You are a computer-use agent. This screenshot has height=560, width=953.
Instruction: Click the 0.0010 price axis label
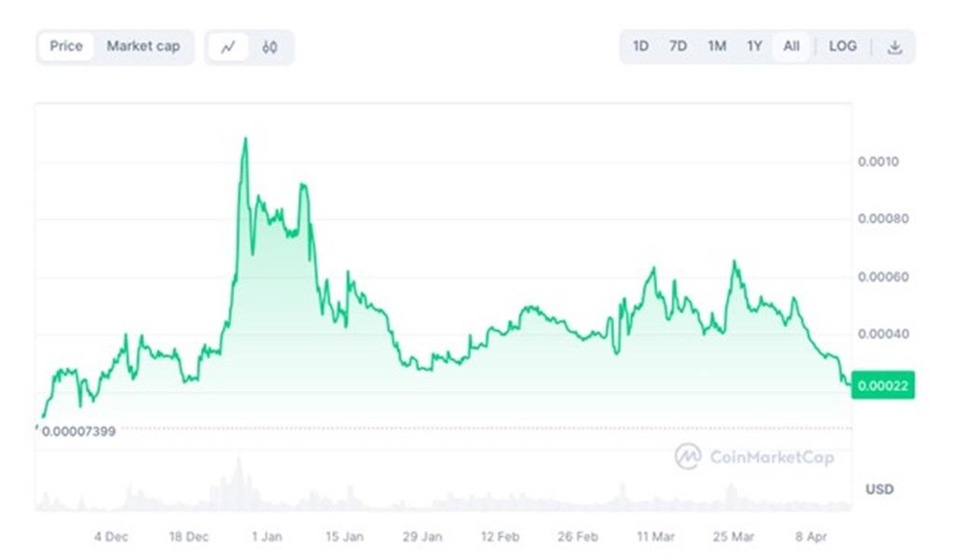pyautogui.click(x=878, y=162)
